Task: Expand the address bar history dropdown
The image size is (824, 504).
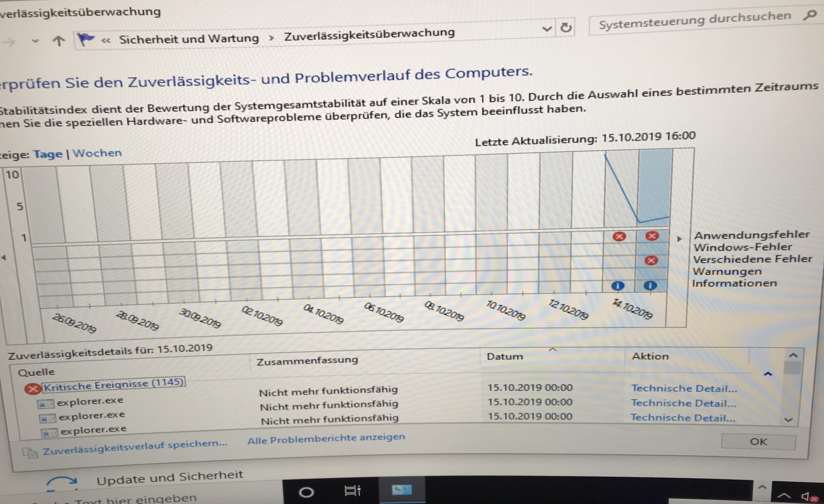Action: pyautogui.click(x=547, y=29)
